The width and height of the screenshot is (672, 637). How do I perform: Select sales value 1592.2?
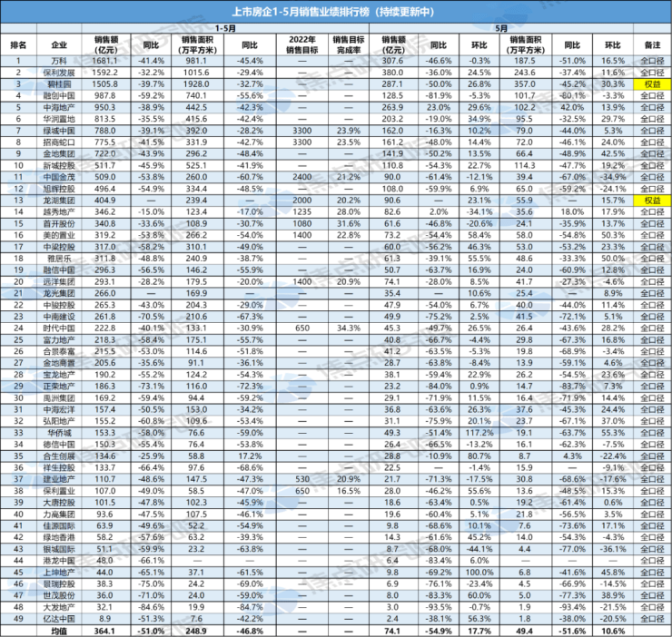[x=105, y=73]
